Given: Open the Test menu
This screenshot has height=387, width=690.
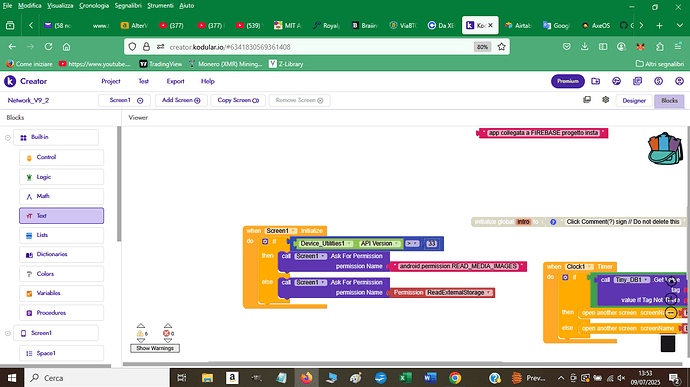Looking at the screenshot, I should 143,81.
